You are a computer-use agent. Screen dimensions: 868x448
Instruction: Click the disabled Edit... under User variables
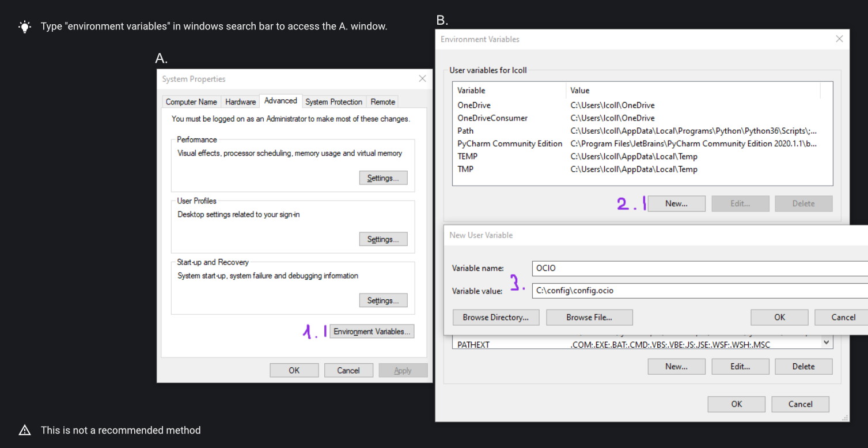(740, 203)
